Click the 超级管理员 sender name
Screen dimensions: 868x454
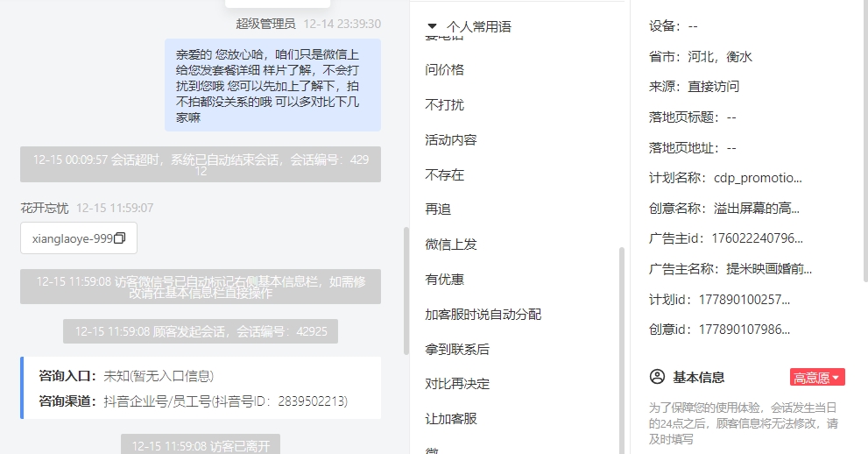(265, 24)
